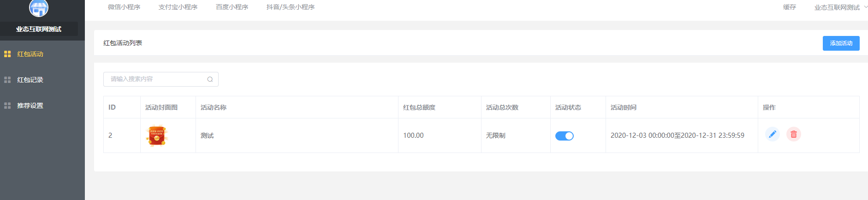Open the 微信小程序 tab

(124, 7)
